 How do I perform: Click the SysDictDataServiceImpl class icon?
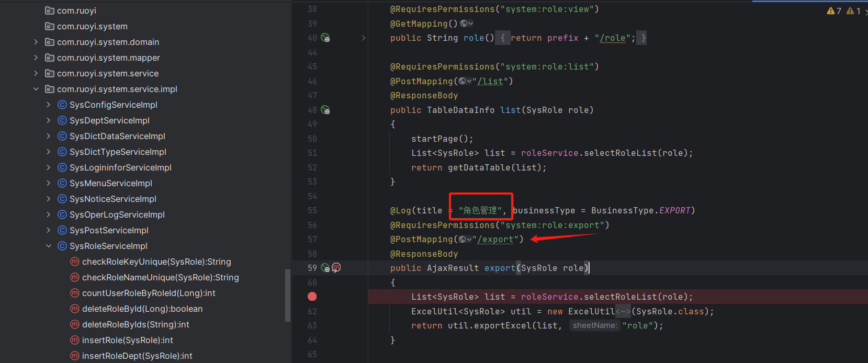(x=62, y=136)
